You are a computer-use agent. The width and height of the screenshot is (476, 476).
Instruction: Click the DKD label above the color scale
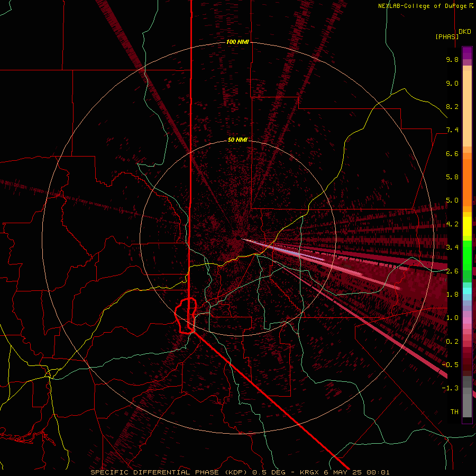[x=465, y=32]
